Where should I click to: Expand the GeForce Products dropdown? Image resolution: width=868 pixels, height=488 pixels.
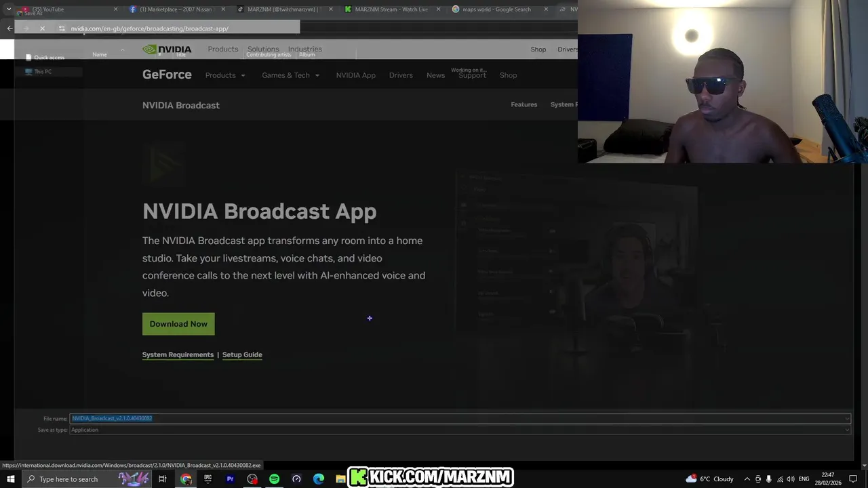[225, 75]
